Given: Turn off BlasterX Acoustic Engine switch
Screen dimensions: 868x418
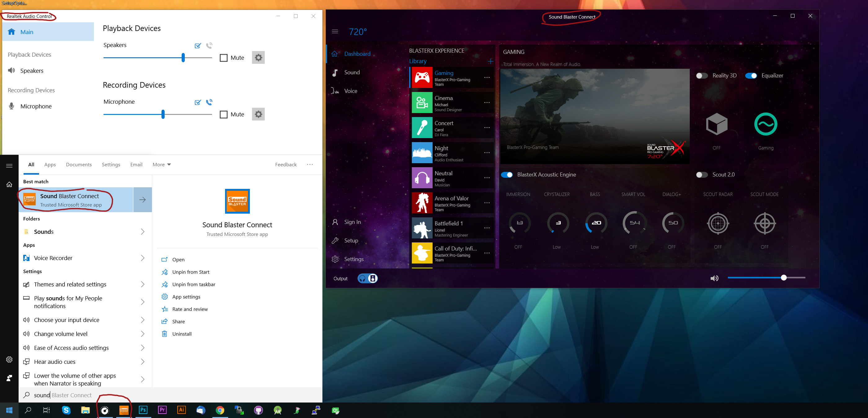Looking at the screenshot, I should [x=507, y=175].
